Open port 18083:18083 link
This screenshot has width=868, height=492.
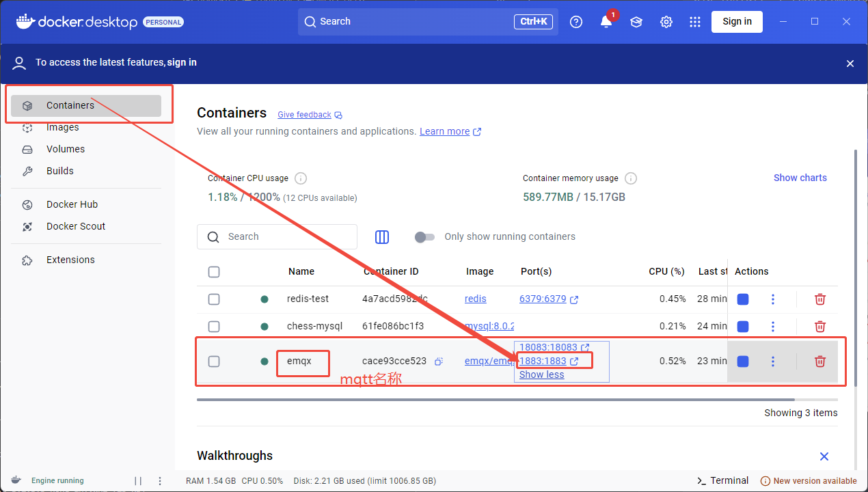(554, 347)
